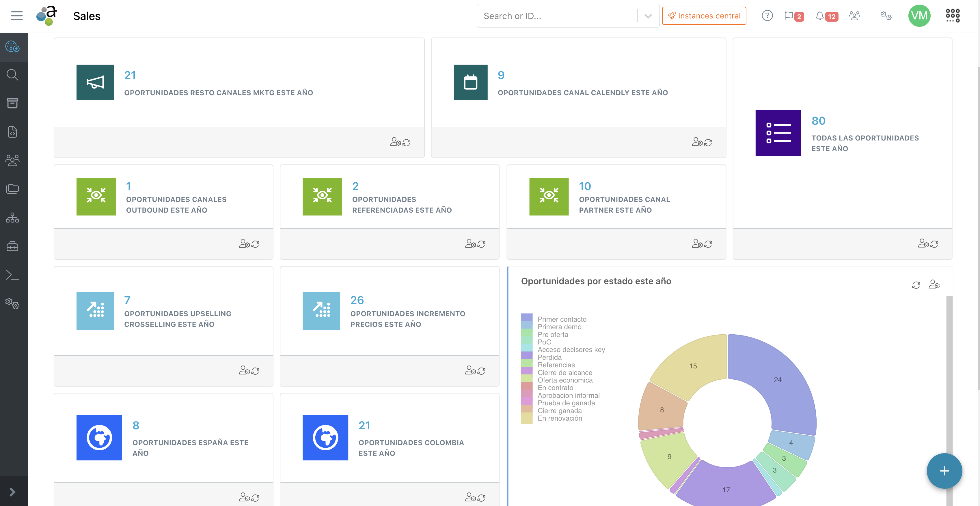Click the Instances central button
This screenshot has height=506, width=980.
tap(704, 16)
